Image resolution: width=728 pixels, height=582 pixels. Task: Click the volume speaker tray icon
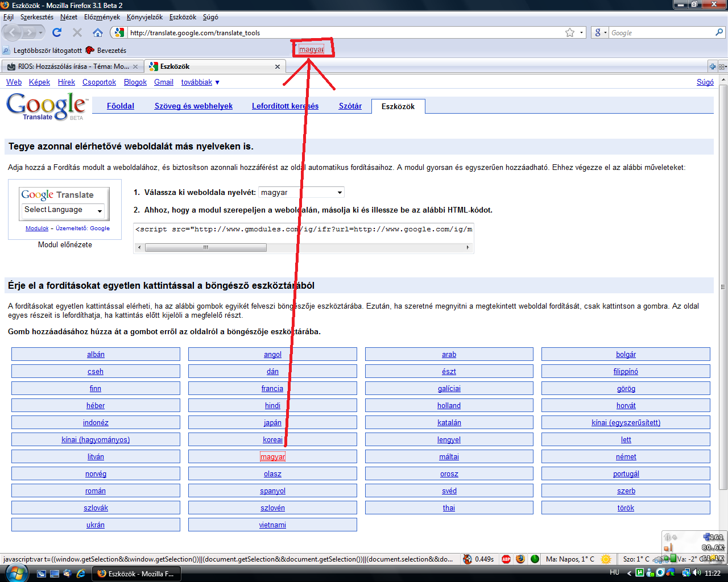coord(697,573)
